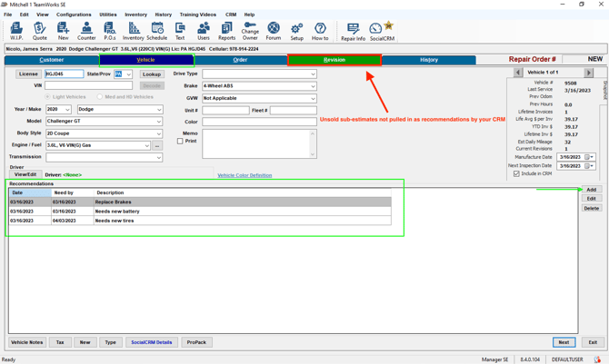
Task: Click the Quote toolbar icon
Action: click(x=40, y=31)
